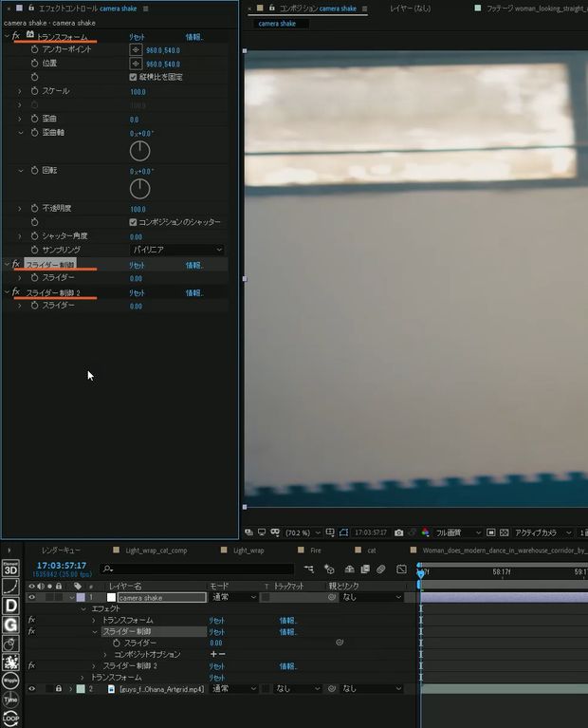Toggle the mask and shape path visibility icon
588x728 pixels.
[x=344, y=532]
